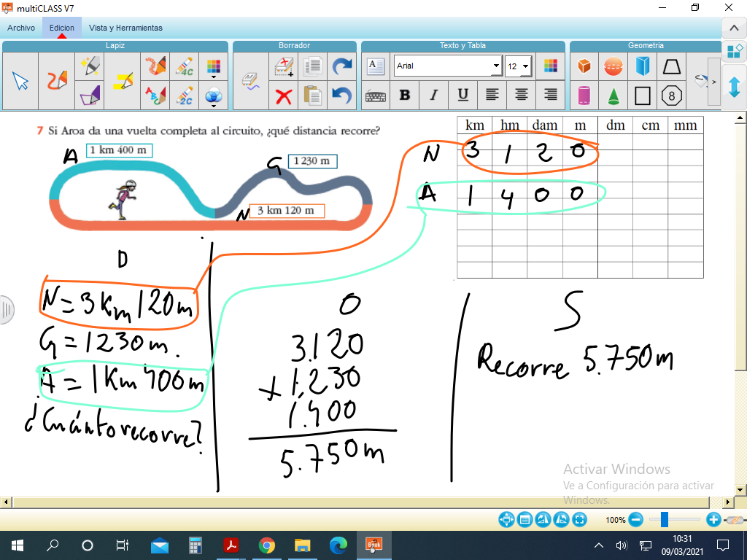Expand more Geometria tools with > arrow
747x560 pixels.
click(713, 82)
